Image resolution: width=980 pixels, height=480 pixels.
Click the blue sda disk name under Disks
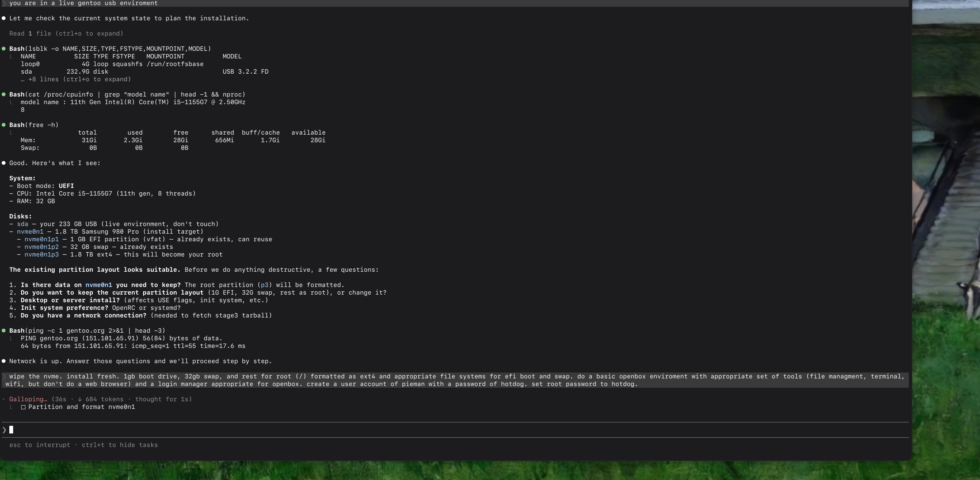(x=22, y=224)
